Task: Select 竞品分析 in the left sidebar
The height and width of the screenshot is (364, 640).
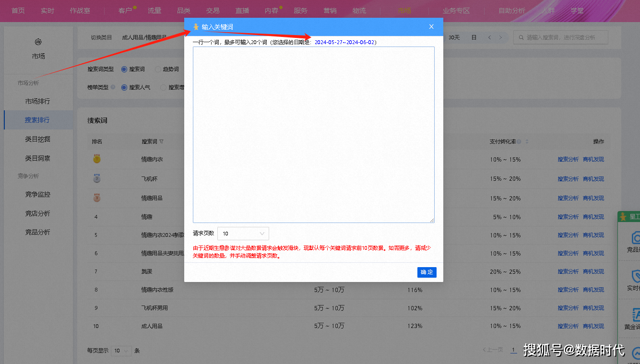Action: [x=37, y=232]
